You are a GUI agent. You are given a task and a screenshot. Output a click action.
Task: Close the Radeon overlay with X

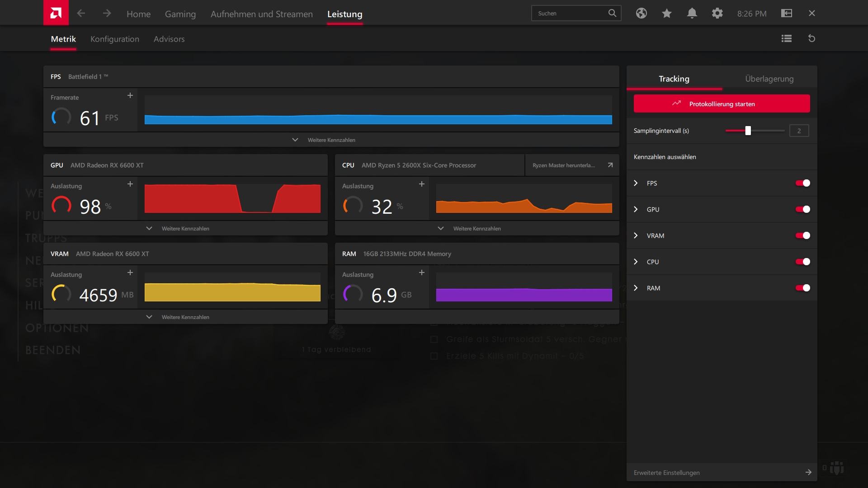coord(812,13)
